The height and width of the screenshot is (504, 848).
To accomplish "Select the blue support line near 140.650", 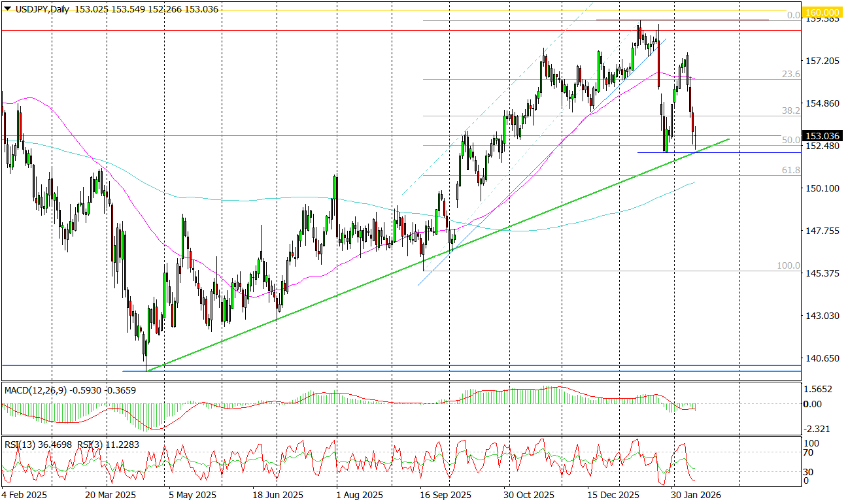I will [392, 364].
